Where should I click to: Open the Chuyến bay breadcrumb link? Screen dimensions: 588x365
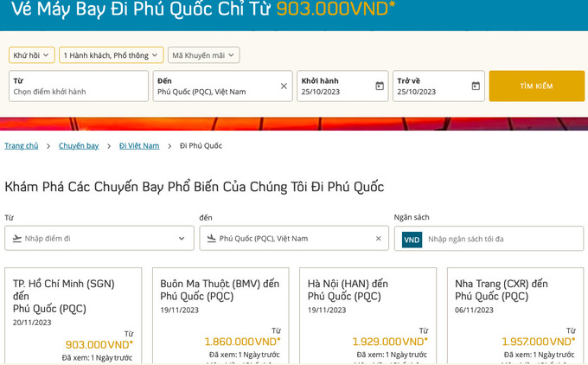pos(79,145)
